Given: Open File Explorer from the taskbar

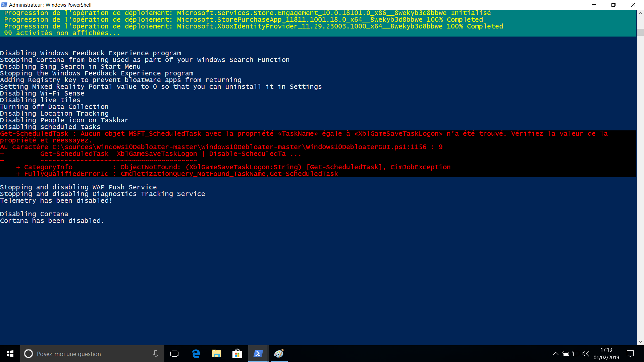Looking at the screenshot, I should [216, 354].
